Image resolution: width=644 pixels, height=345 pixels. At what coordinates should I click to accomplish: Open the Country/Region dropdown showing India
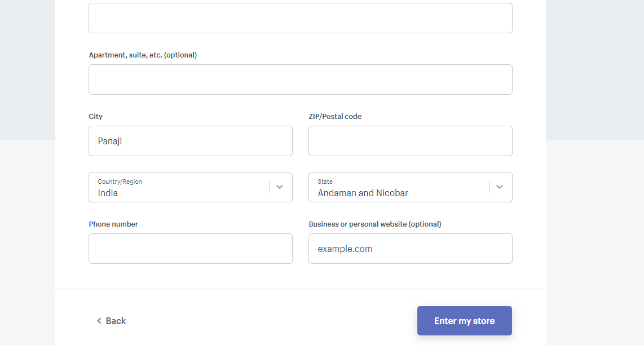point(191,187)
